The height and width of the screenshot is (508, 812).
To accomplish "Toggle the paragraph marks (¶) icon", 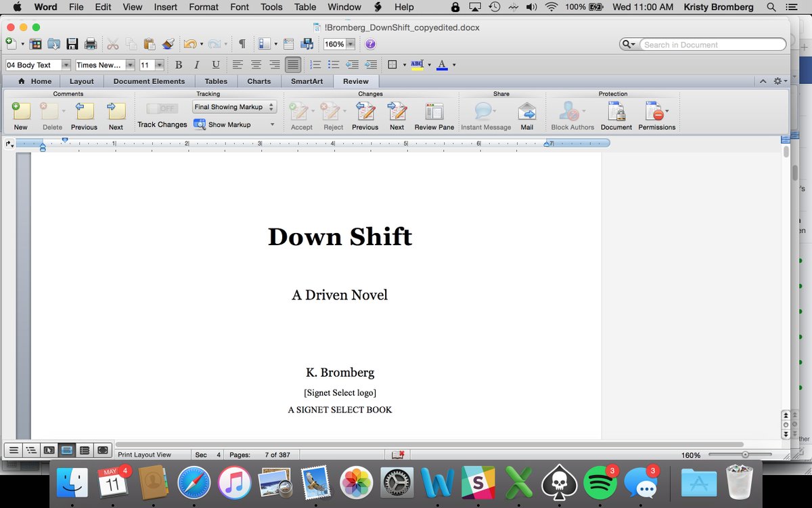I will [x=242, y=44].
